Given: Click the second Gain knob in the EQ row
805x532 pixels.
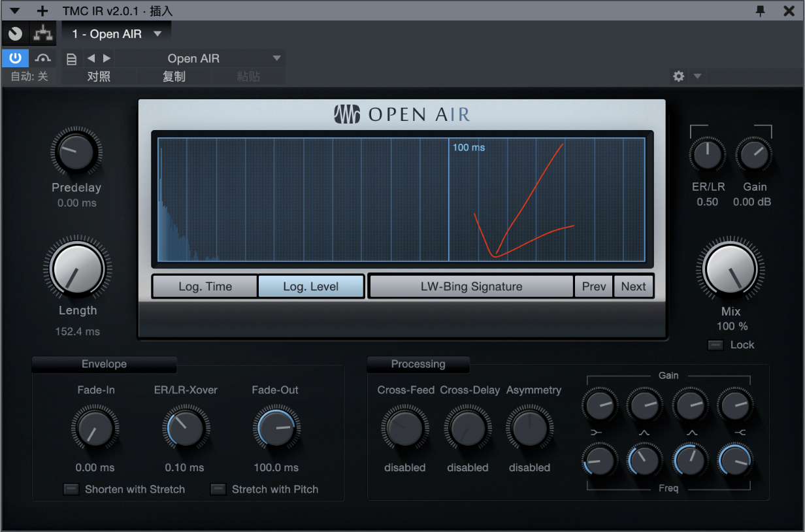Looking at the screenshot, I should 644,405.
